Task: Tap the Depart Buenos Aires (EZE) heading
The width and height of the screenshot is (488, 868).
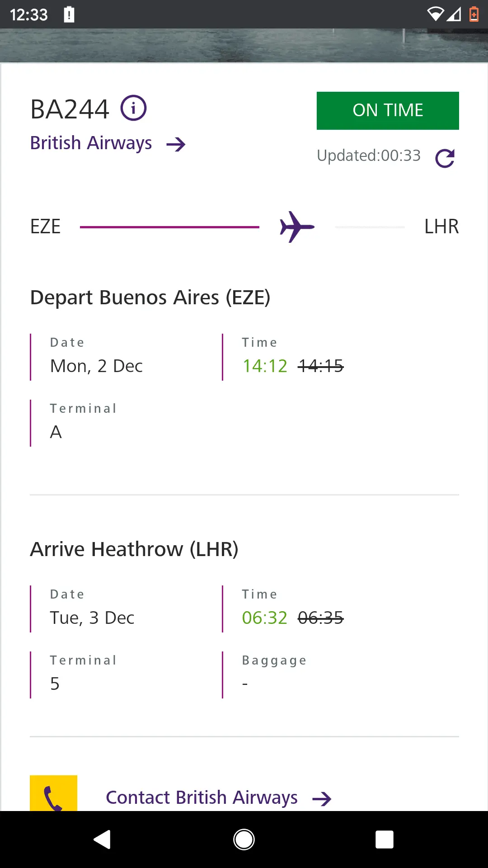Action: coord(150,297)
